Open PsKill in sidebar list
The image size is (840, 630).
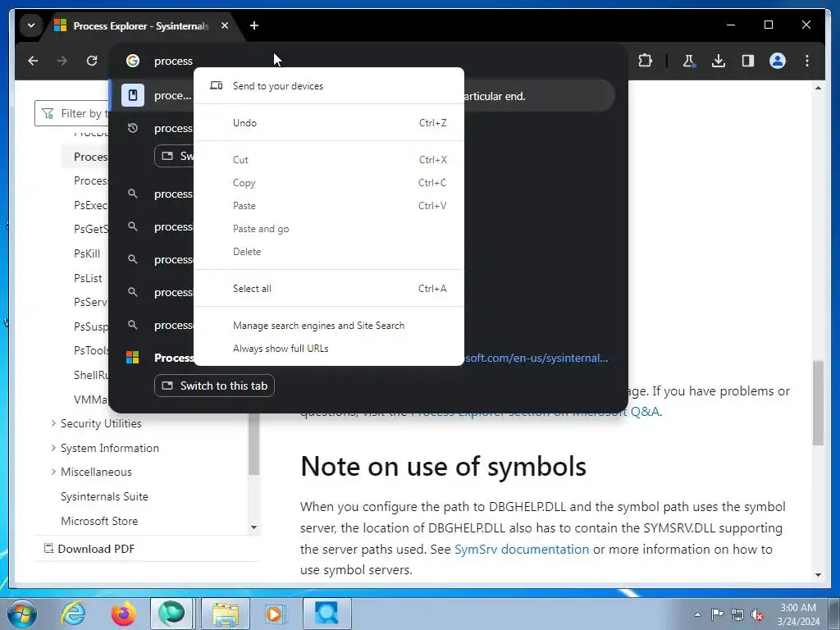[x=87, y=254]
